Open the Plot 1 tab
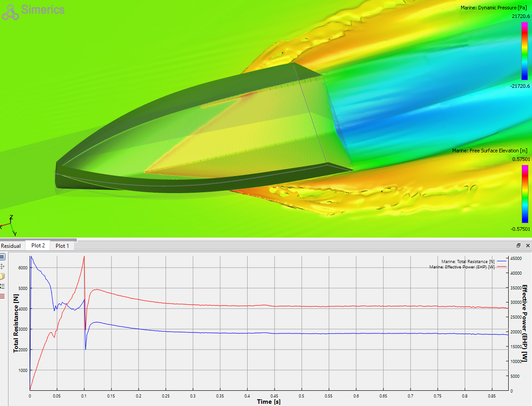Screen dimensions: 532x406 62,246
